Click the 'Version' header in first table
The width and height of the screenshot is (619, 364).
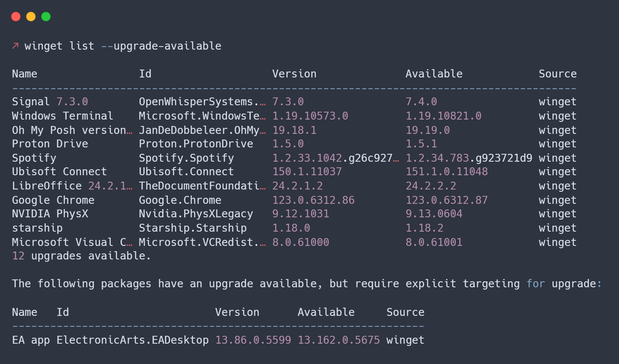(294, 74)
